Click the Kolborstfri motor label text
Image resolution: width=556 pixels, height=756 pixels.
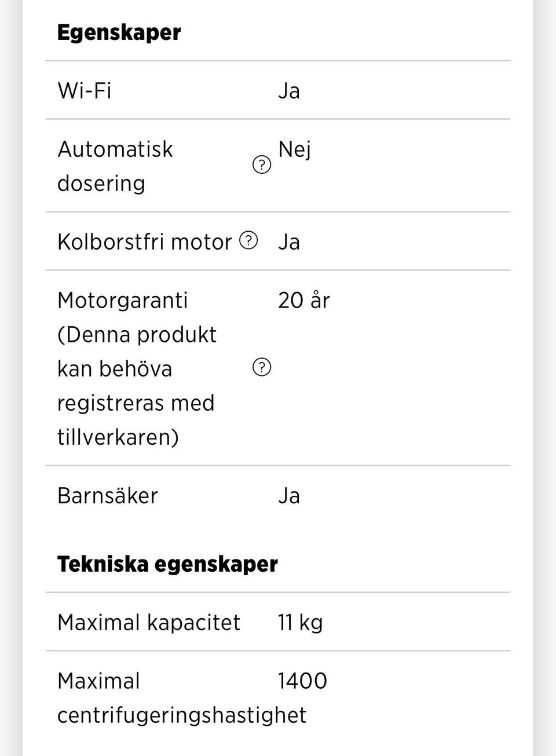point(144,242)
